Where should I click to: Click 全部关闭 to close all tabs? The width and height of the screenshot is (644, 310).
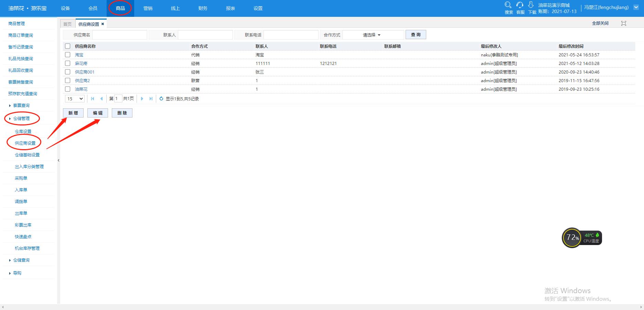pyautogui.click(x=600, y=23)
